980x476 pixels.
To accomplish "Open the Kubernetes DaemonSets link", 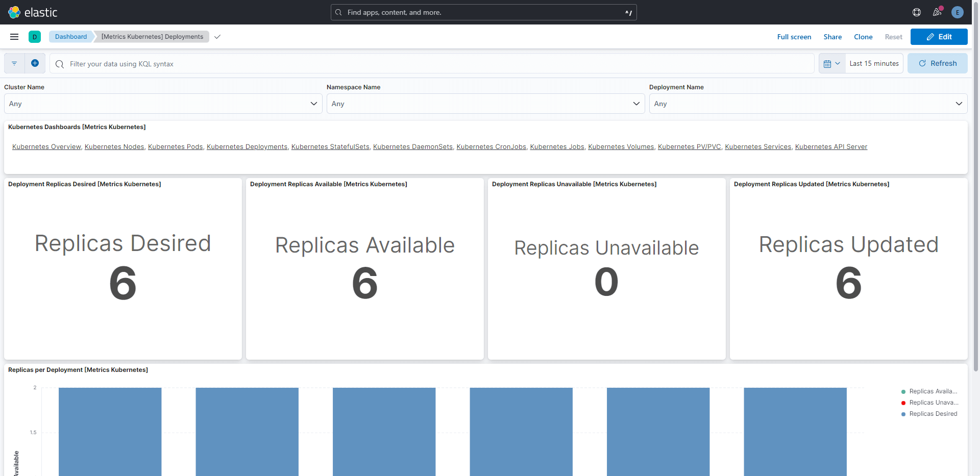I will pyautogui.click(x=413, y=147).
